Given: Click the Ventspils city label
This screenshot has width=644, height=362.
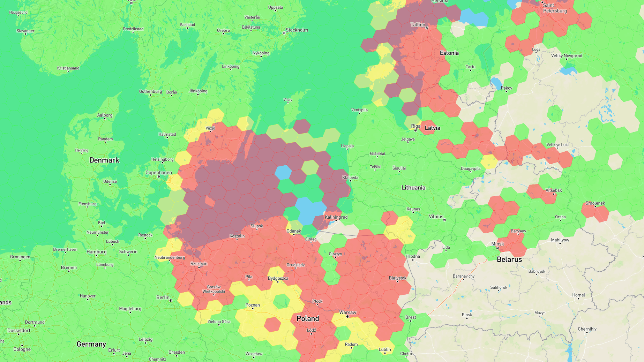Looking at the screenshot, I should (x=359, y=110).
